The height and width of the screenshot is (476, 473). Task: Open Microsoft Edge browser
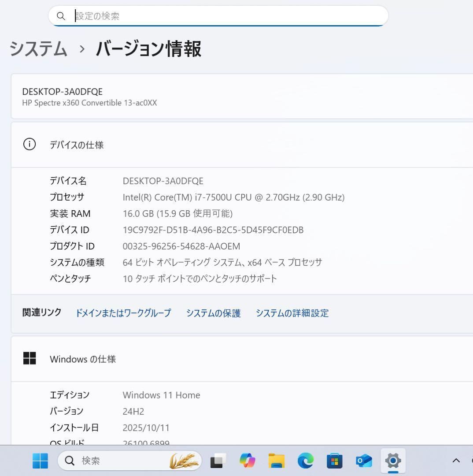coord(305,461)
